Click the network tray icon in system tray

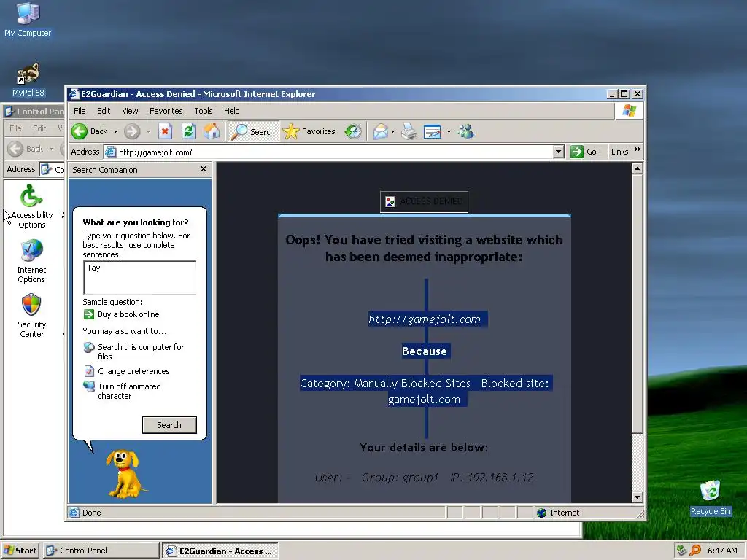[x=682, y=551]
